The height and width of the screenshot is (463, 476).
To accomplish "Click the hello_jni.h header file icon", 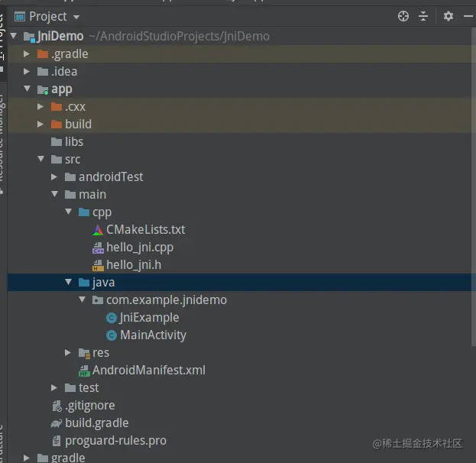I will (98, 265).
